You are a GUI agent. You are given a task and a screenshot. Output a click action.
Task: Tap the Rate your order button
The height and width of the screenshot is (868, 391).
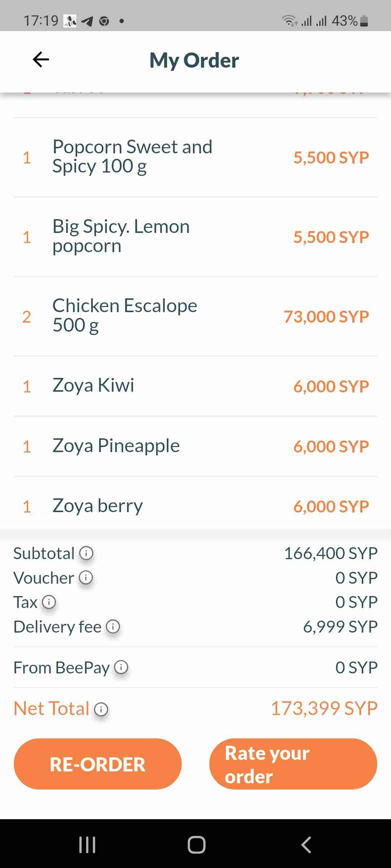[293, 764]
